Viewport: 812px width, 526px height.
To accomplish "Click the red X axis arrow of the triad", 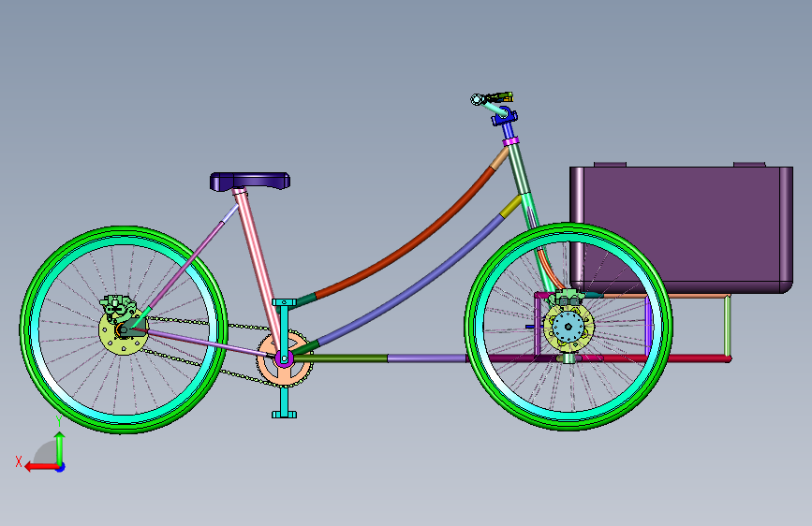I will coord(40,467).
